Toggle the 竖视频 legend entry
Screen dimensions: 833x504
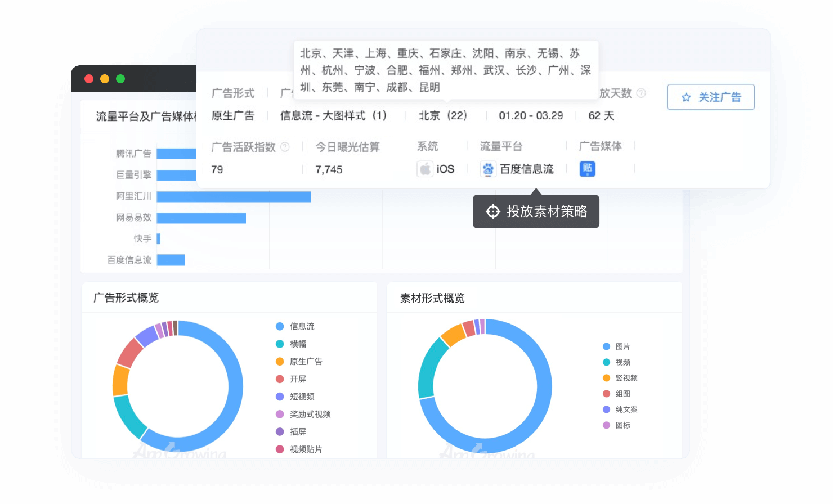620,378
